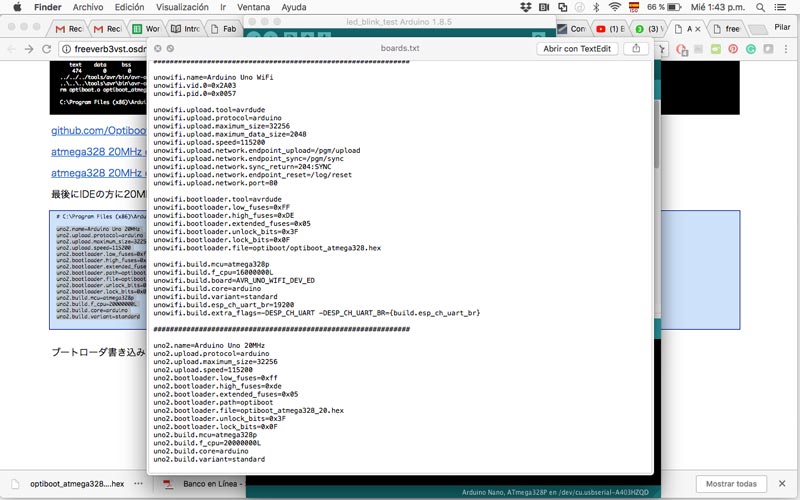Screen dimensions: 800x500
Task: Open Chrome three-dot menu
Action: [786, 49]
